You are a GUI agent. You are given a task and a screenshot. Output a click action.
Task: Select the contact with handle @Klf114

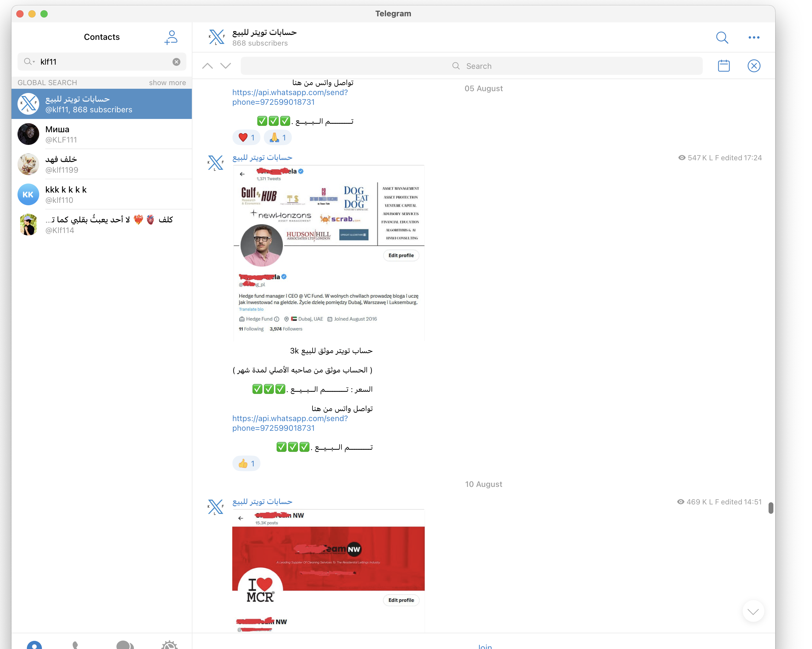(102, 225)
